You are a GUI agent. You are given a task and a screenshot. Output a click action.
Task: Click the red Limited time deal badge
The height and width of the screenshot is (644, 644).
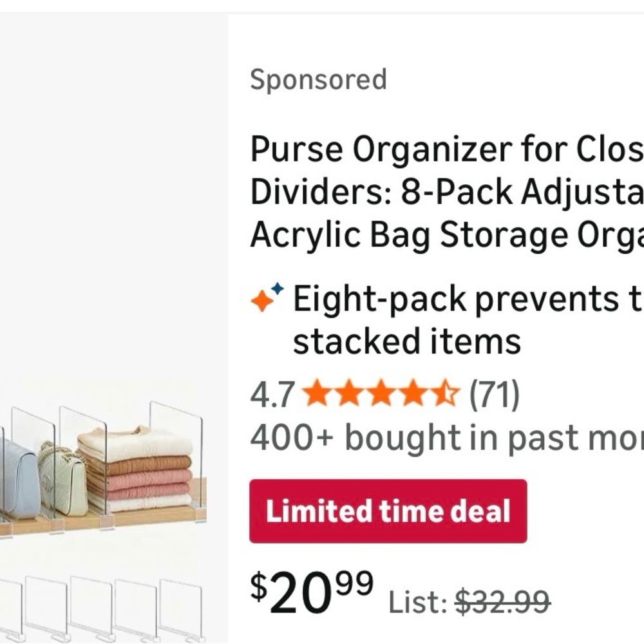386,512
